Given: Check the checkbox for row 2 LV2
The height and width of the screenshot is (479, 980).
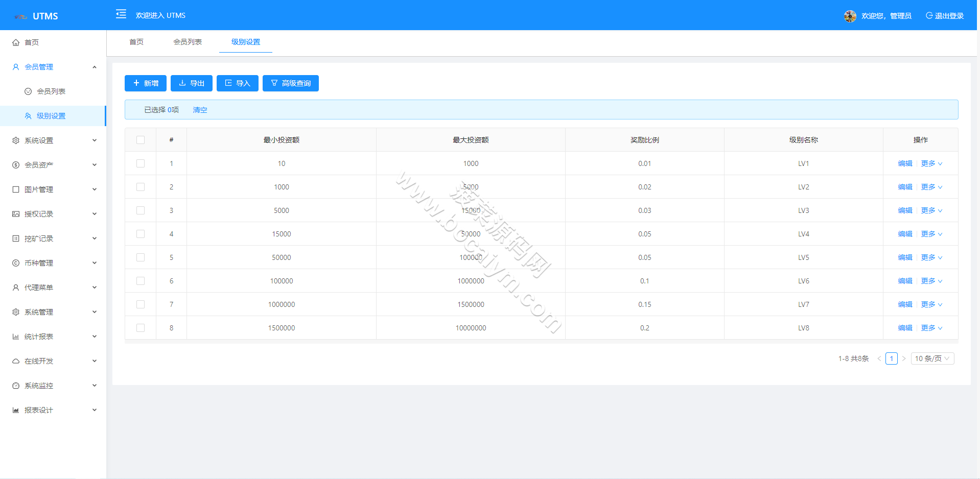Looking at the screenshot, I should coord(141,187).
